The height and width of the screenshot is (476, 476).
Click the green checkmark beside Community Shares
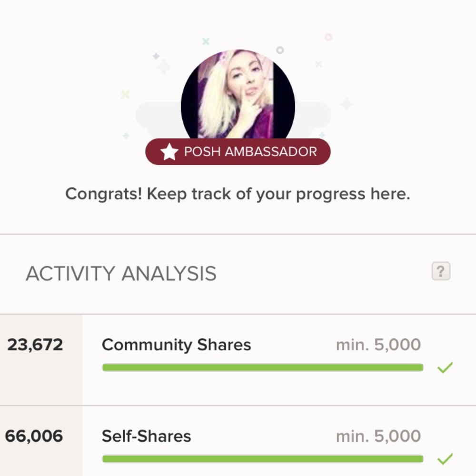[x=445, y=367]
